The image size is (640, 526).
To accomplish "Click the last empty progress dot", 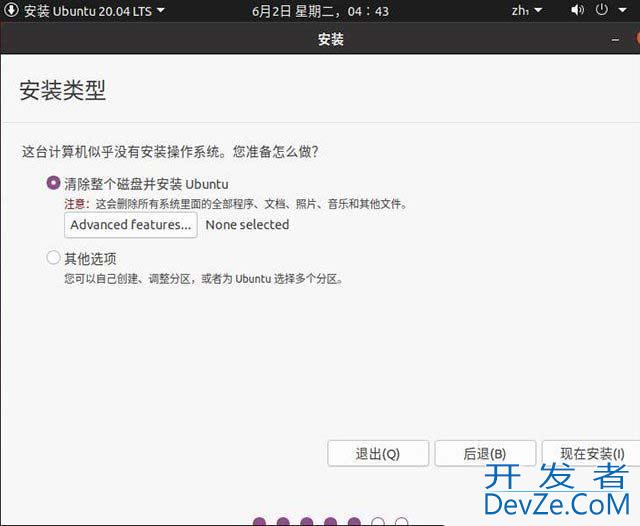I will pos(402,522).
